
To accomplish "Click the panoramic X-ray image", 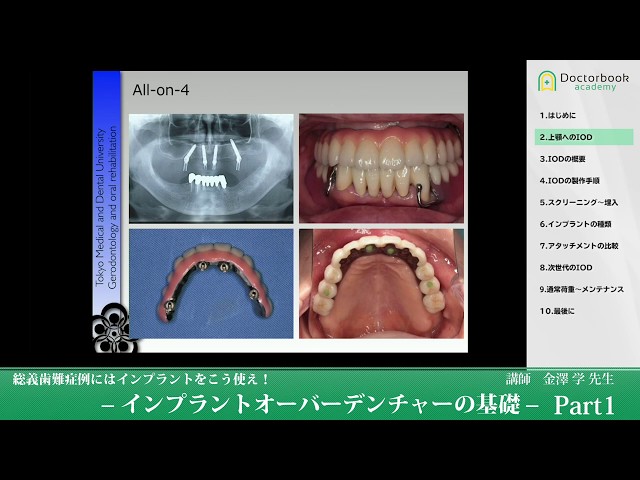I will pos(211,168).
